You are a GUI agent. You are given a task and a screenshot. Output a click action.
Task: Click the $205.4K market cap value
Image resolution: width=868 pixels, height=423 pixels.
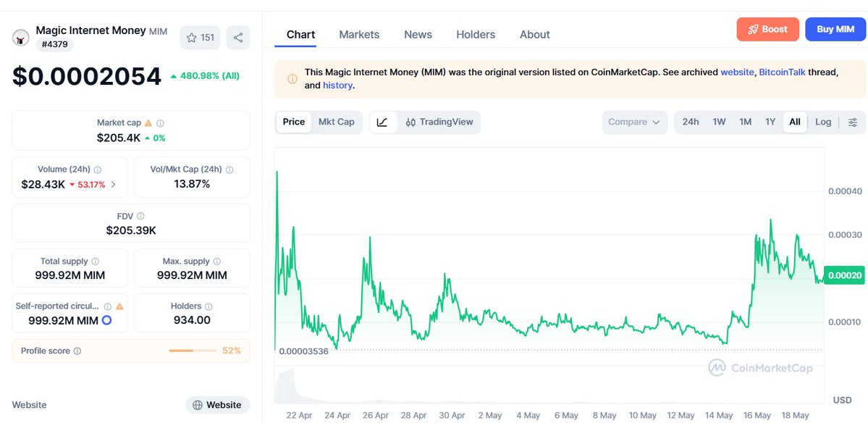119,138
